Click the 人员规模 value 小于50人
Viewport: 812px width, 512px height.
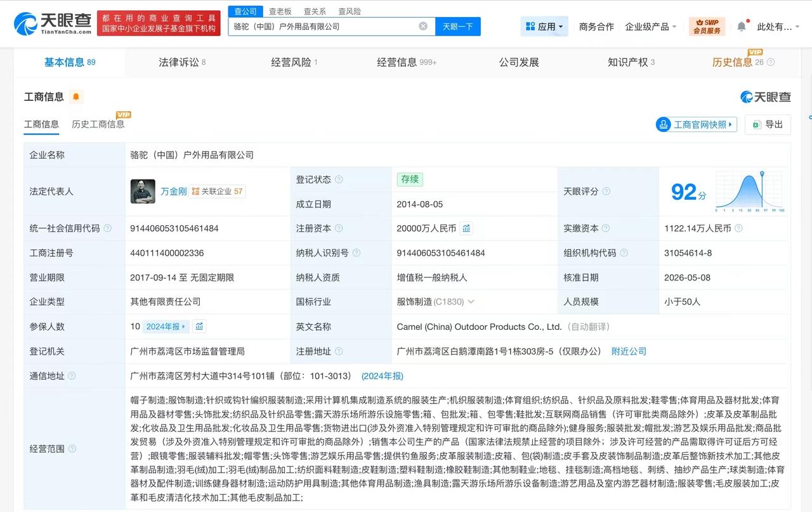683,302
